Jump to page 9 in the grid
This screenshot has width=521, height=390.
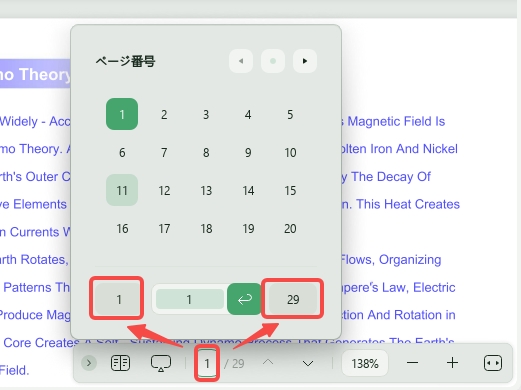248,153
